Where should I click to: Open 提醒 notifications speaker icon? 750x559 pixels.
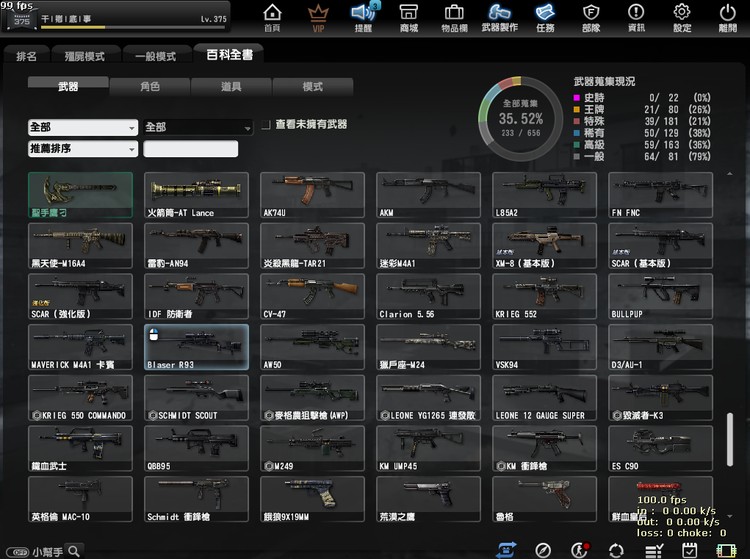tap(364, 18)
